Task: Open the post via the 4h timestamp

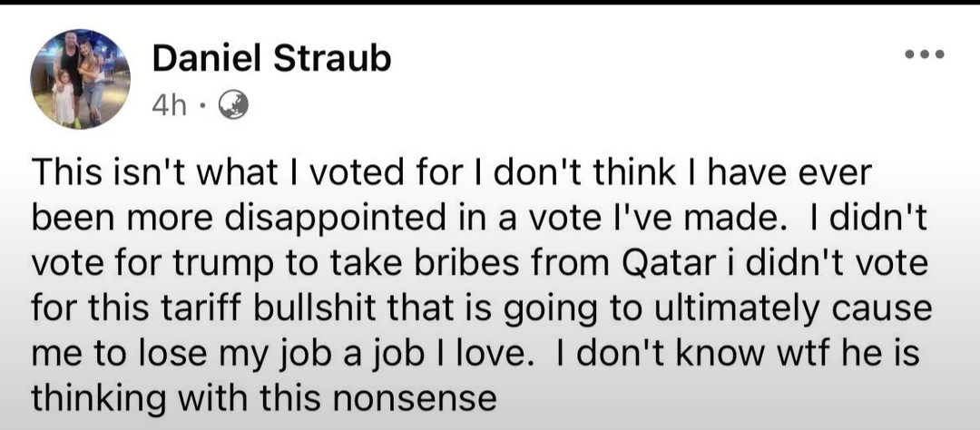Action: (x=170, y=105)
